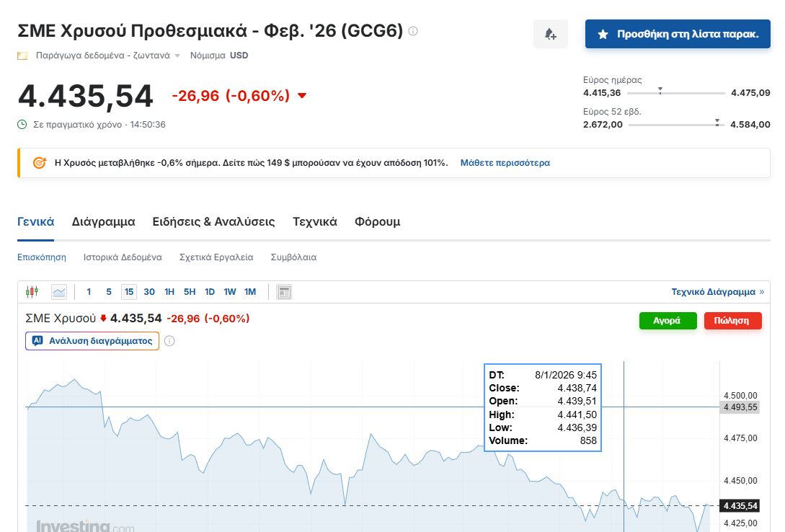
Task: Select the area chart type icon
Action: [x=59, y=292]
